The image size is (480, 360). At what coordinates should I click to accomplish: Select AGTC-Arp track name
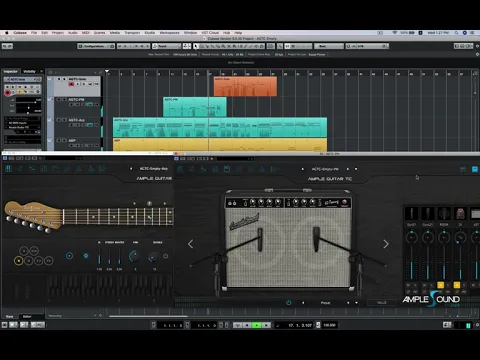coord(77,120)
